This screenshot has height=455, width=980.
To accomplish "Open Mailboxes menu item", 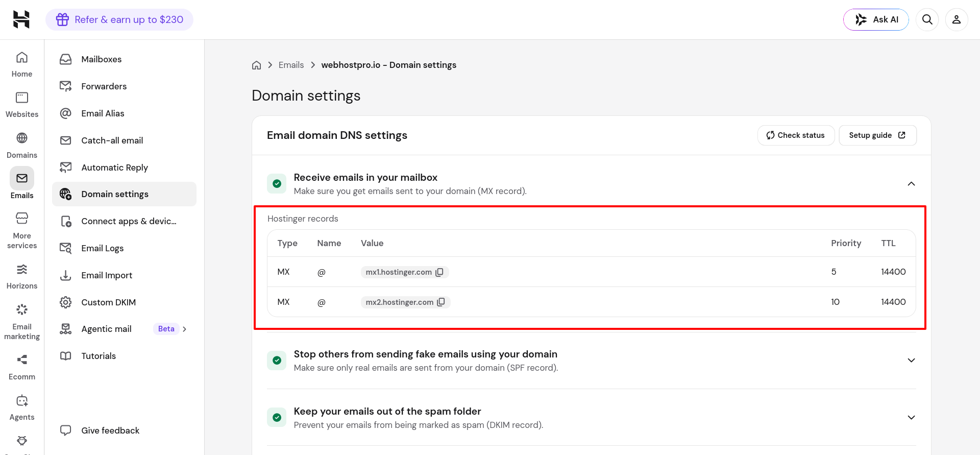I will click(x=124, y=59).
